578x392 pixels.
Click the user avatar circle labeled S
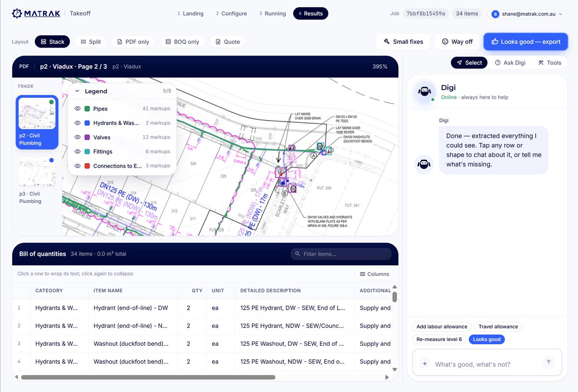(x=495, y=14)
